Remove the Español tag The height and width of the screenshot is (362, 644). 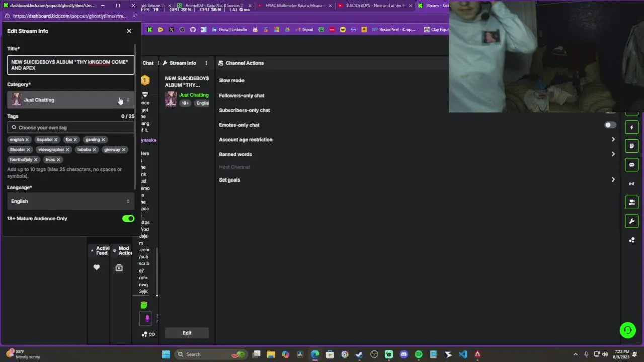click(x=56, y=140)
